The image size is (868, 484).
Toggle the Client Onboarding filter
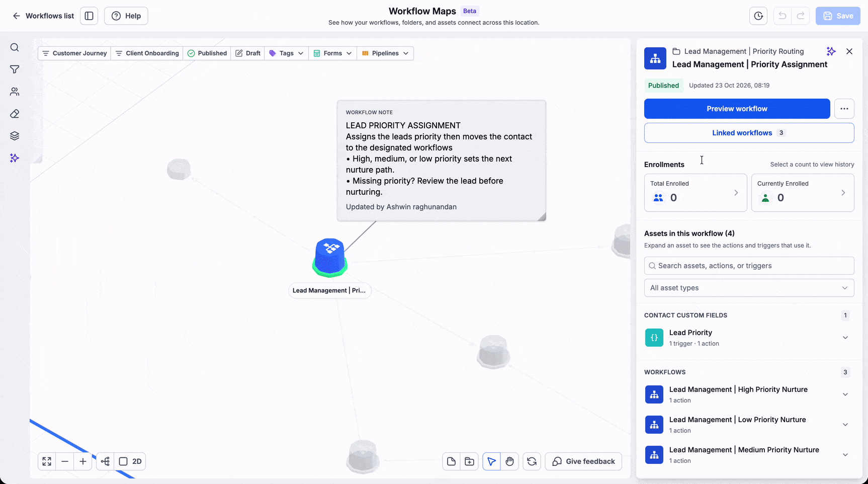147,53
